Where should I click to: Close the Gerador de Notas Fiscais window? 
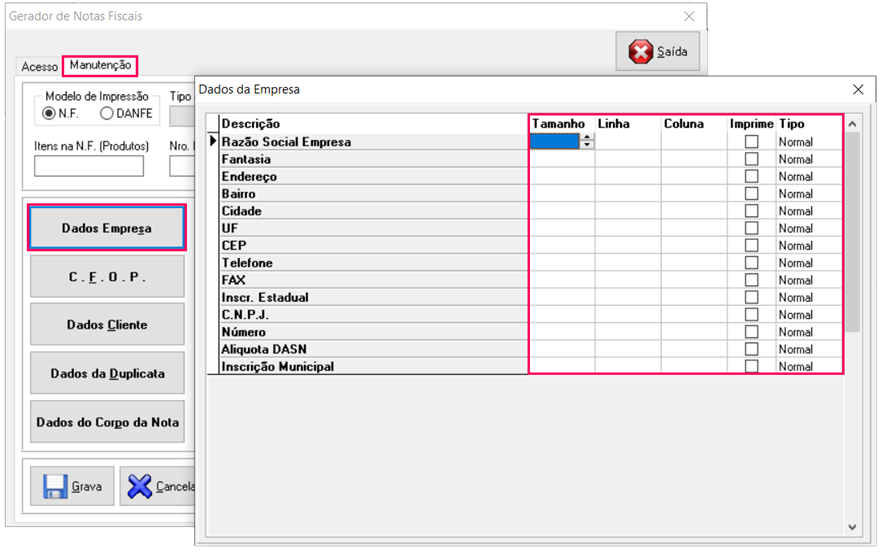click(x=689, y=17)
